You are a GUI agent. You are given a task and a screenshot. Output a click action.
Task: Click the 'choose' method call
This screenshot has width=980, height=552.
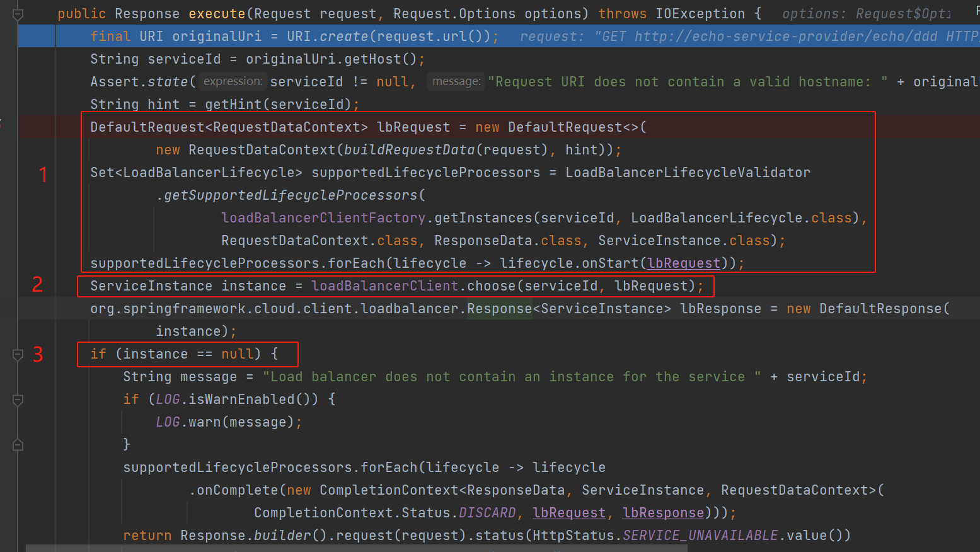(x=492, y=286)
